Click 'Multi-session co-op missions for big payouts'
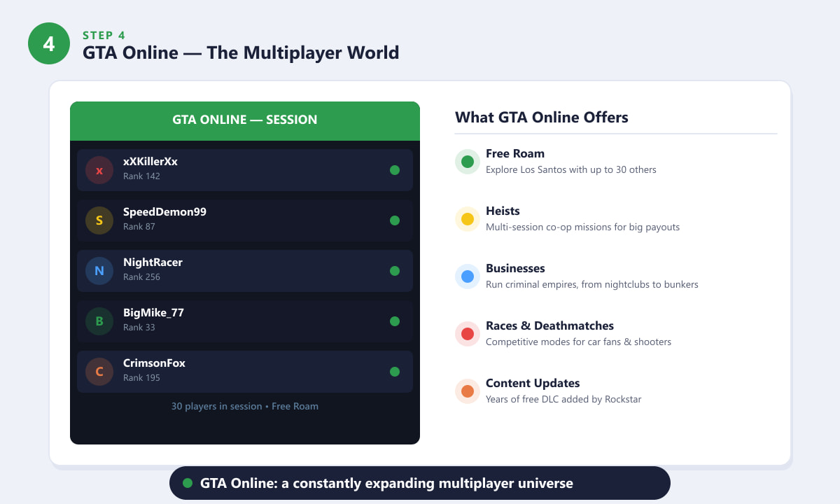Screen dimensions: 840x504 click(x=583, y=227)
